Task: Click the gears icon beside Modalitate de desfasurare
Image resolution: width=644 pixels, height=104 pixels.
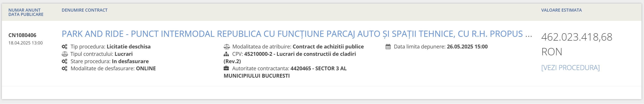Action: coord(64,68)
